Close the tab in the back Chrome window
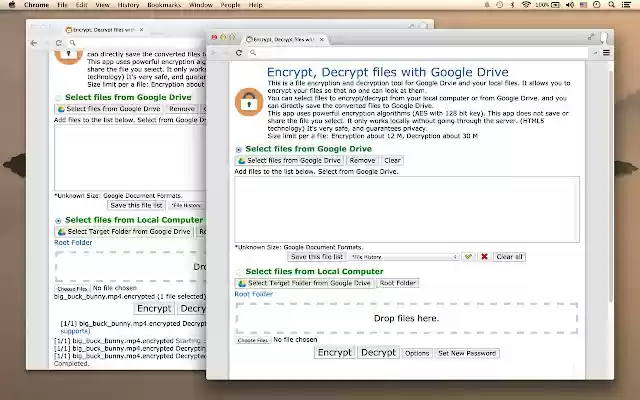 tap(141, 30)
